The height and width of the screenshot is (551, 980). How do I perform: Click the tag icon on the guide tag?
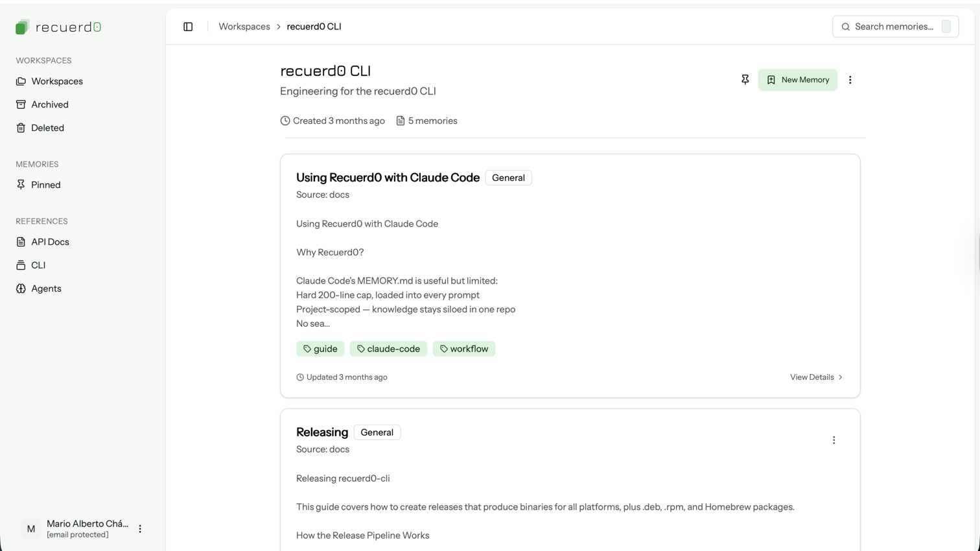pos(307,349)
